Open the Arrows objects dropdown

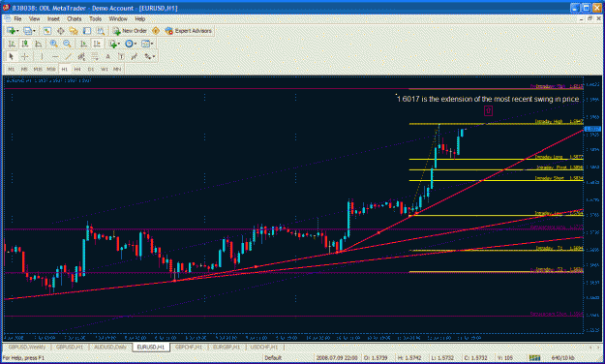click(149, 56)
